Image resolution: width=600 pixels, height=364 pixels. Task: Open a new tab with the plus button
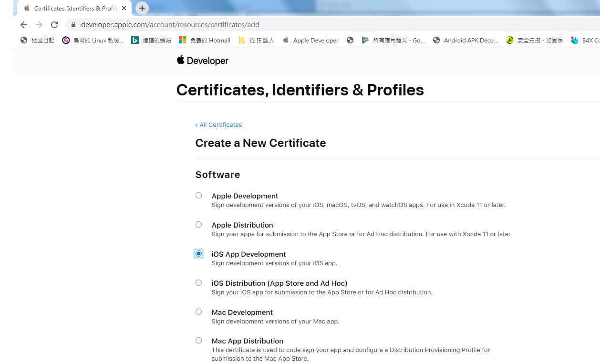142,8
